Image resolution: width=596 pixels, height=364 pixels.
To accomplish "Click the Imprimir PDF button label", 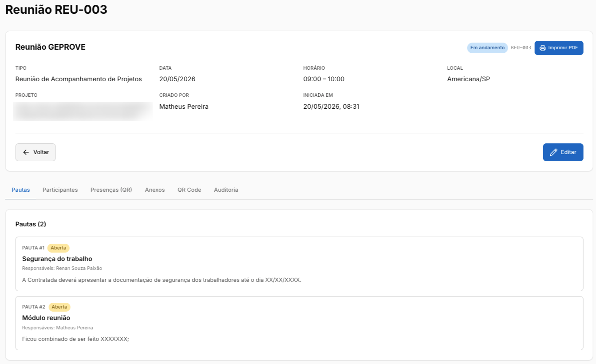I will pos(563,48).
